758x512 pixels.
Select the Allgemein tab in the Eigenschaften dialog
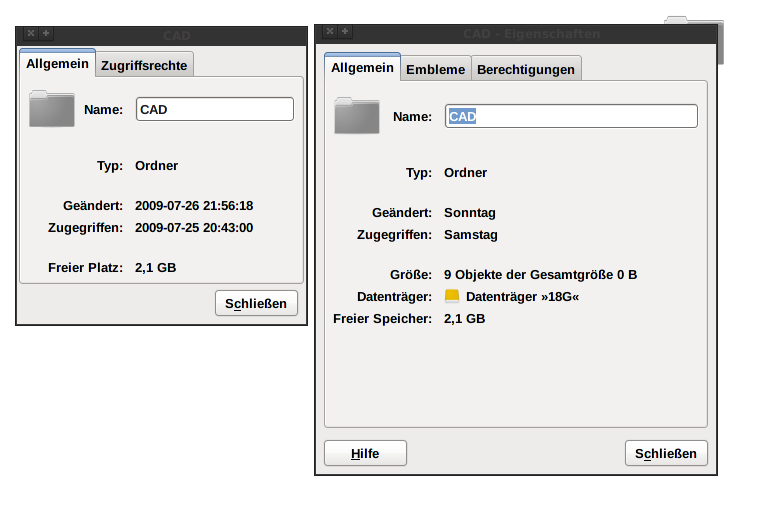[362, 68]
